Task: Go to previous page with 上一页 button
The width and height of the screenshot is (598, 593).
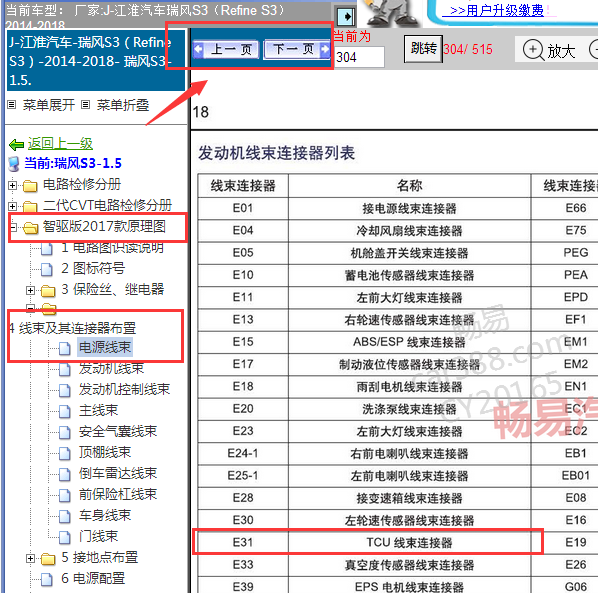Action: [226, 49]
